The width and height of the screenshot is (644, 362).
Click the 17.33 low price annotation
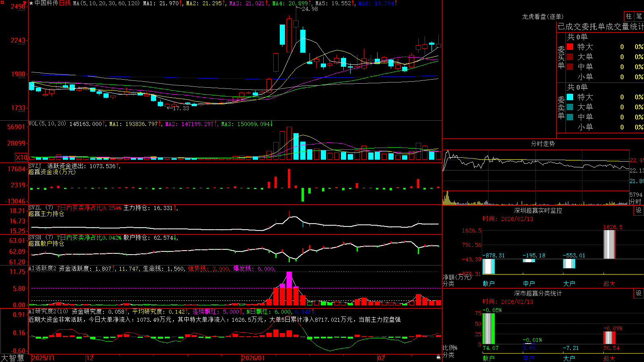point(181,108)
